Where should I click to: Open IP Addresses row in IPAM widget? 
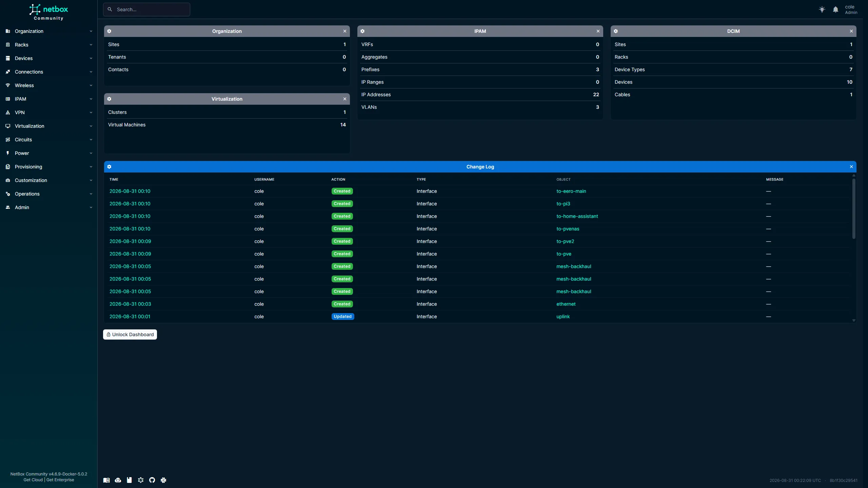click(x=480, y=95)
